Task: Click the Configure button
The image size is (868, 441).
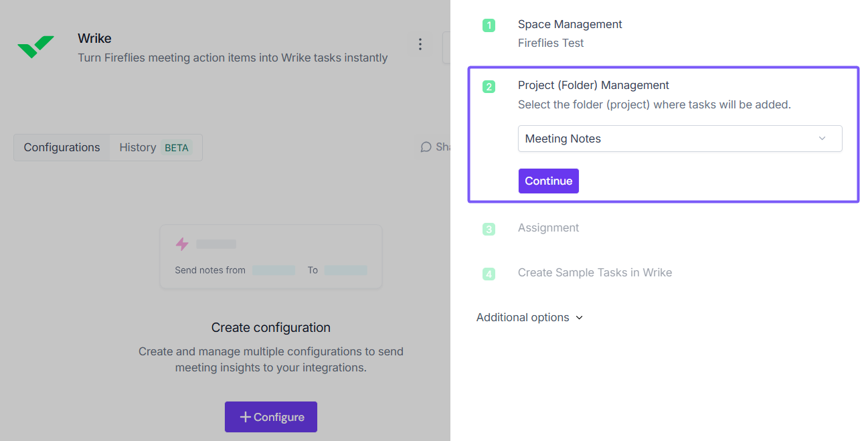Action: click(x=270, y=417)
